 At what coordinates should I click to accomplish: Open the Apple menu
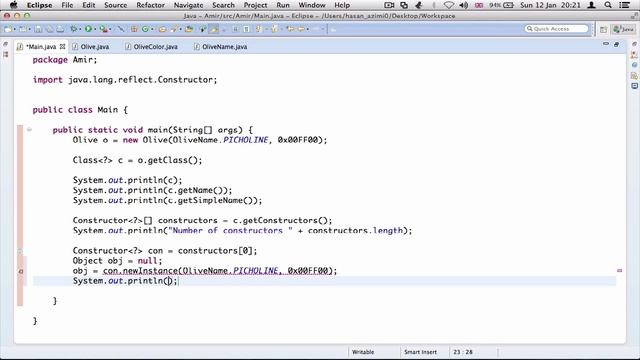click(x=13, y=5)
